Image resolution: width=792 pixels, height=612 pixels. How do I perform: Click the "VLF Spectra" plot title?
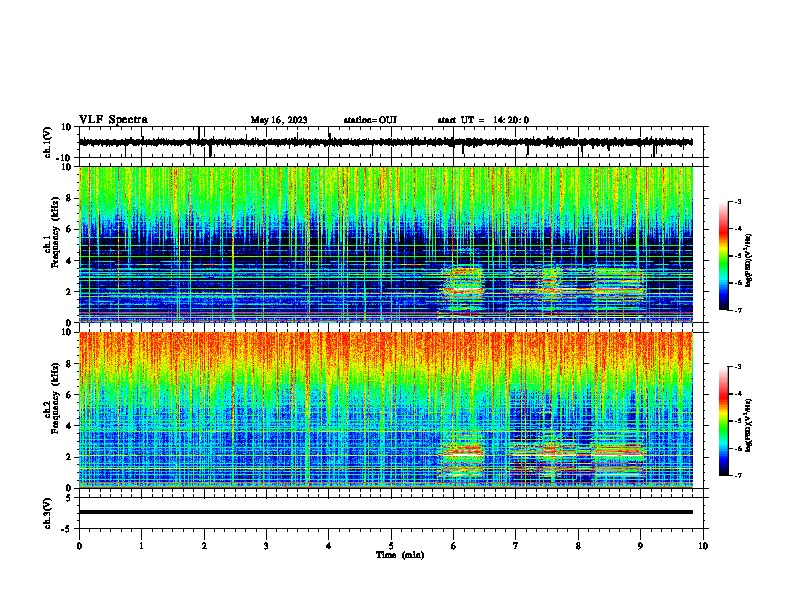click(x=113, y=120)
